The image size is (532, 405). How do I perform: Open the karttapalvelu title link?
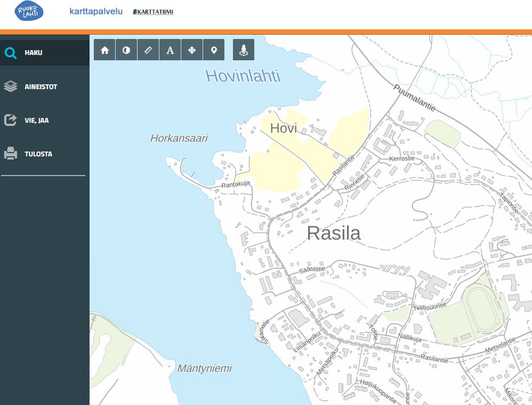pyautogui.click(x=96, y=11)
